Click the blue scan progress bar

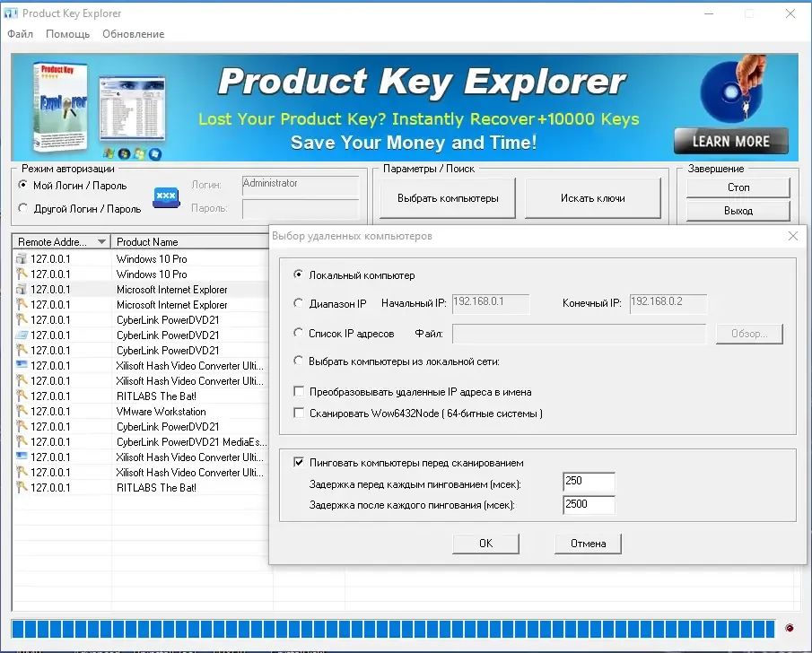pyautogui.click(x=393, y=629)
